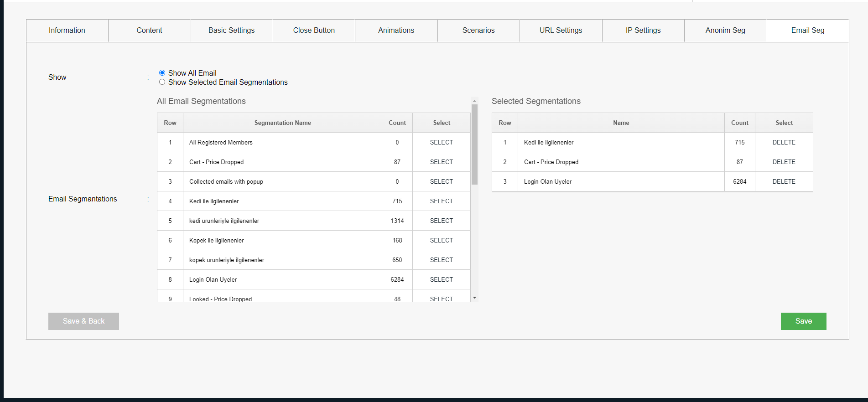Viewport: 868px width, 402px height.
Task: Open the URL Settings tab
Action: click(x=561, y=31)
